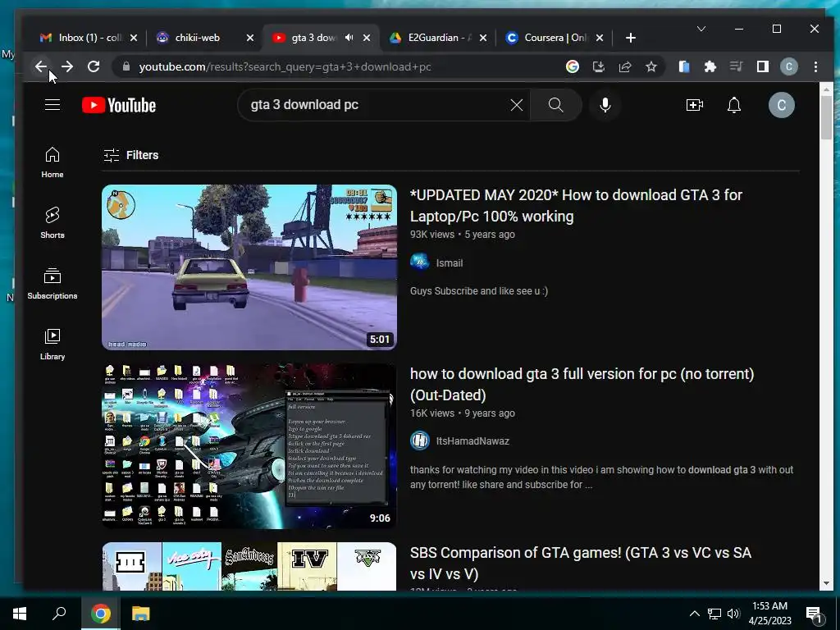840x630 pixels.
Task: Clear the YouTube search box
Action: point(517,105)
